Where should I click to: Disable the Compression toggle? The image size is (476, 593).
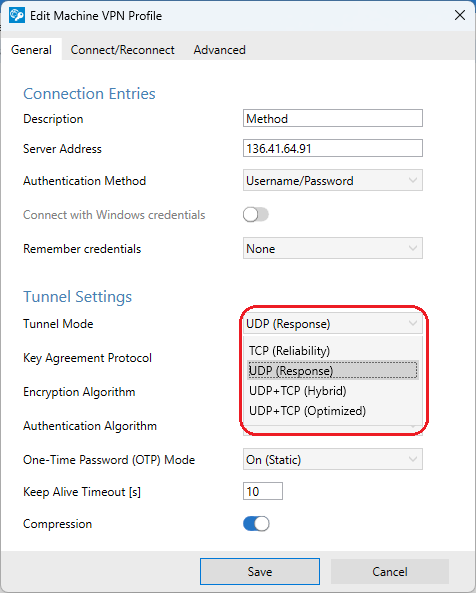pyautogui.click(x=256, y=524)
